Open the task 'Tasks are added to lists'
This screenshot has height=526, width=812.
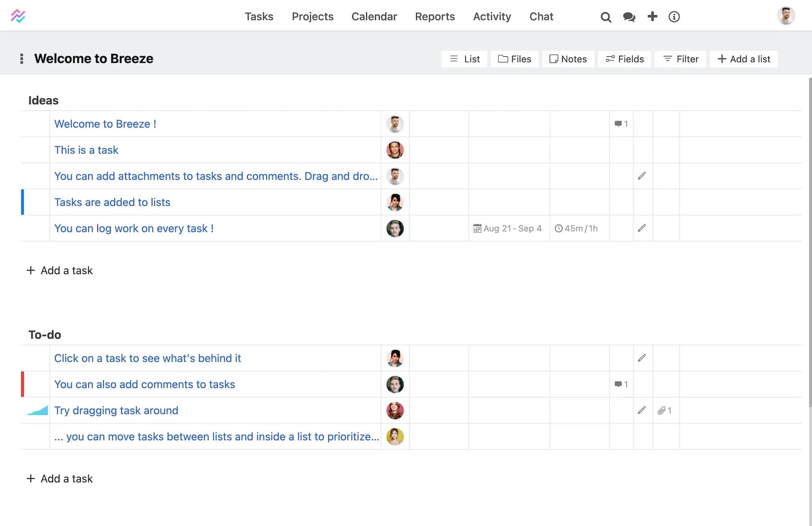point(112,202)
